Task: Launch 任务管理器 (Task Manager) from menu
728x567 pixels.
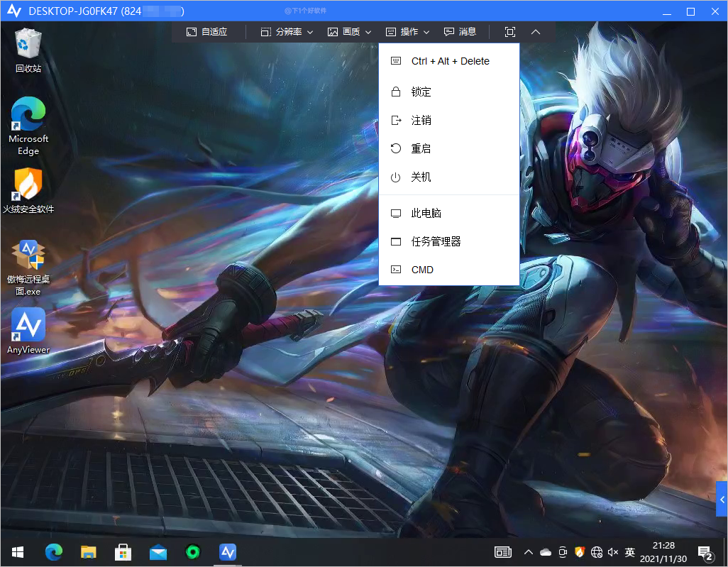Action: pyautogui.click(x=449, y=241)
